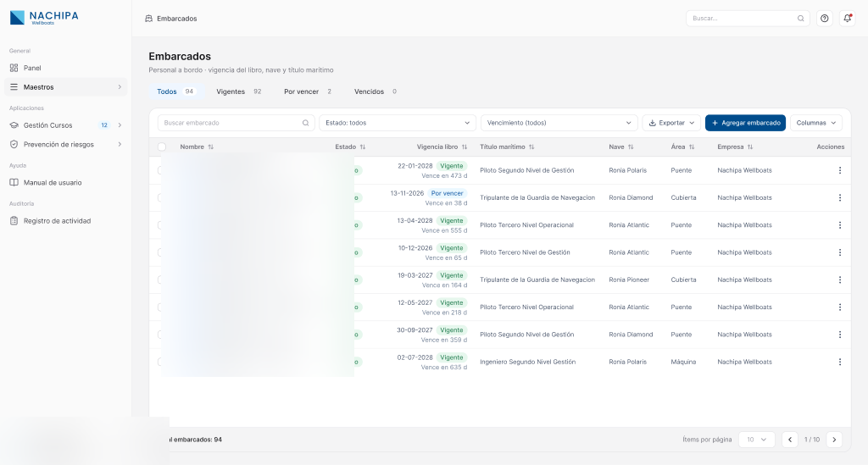
Task: Sort by Nombre column arrows
Action: (211, 147)
